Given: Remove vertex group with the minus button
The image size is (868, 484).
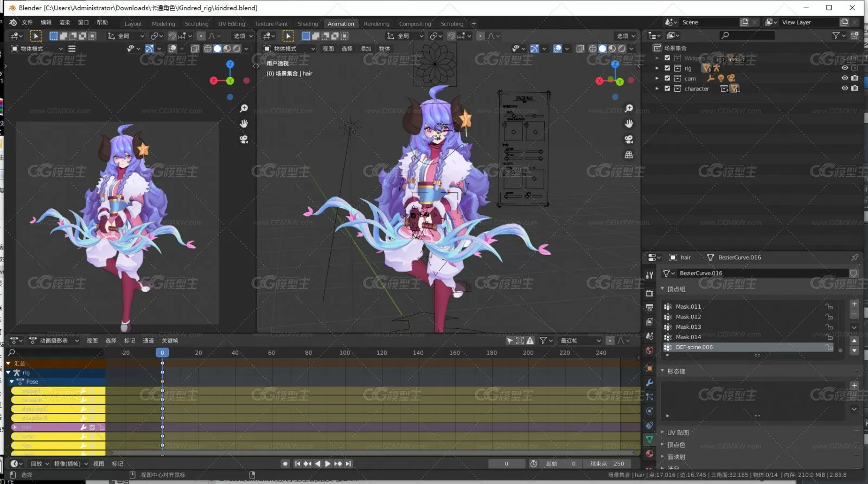Looking at the screenshot, I should (x=854, y=314).
